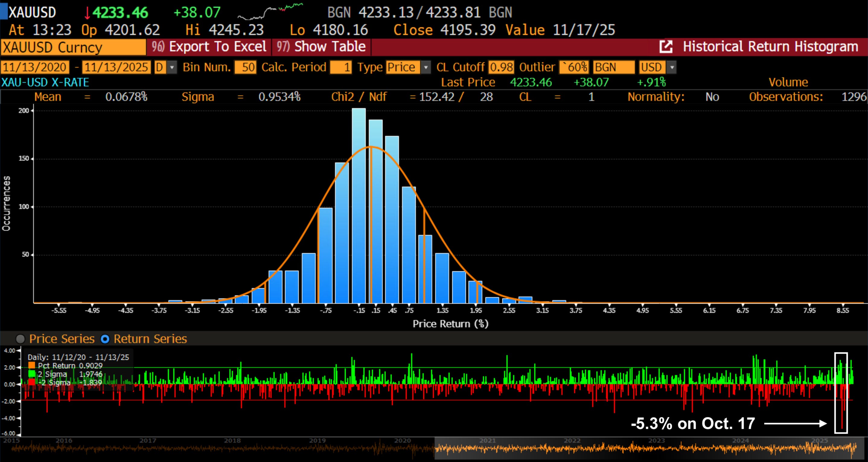Select the Return Series radio button

click(105, 339)
